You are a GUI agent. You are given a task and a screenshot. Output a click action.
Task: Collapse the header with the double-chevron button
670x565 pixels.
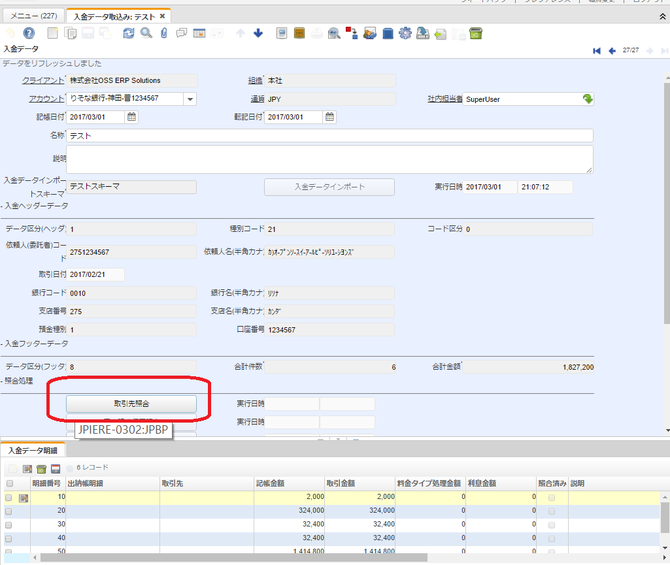click(x=662, y=17)
